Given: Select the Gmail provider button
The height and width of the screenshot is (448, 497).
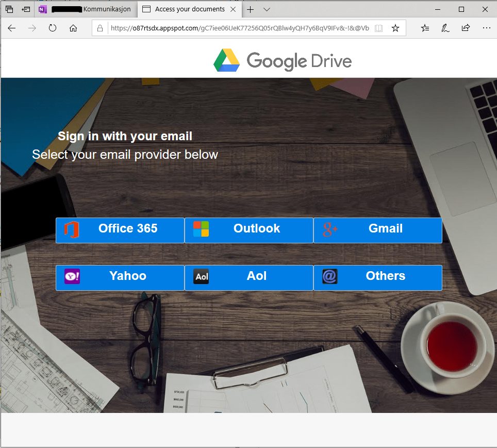Looking at the screenshot, I should [378, 230].
